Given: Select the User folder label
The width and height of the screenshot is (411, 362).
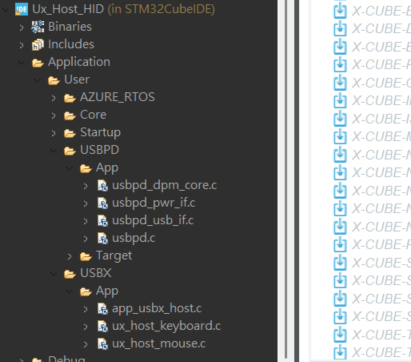Looking at the screenshot, I should [x=77, y=80].
